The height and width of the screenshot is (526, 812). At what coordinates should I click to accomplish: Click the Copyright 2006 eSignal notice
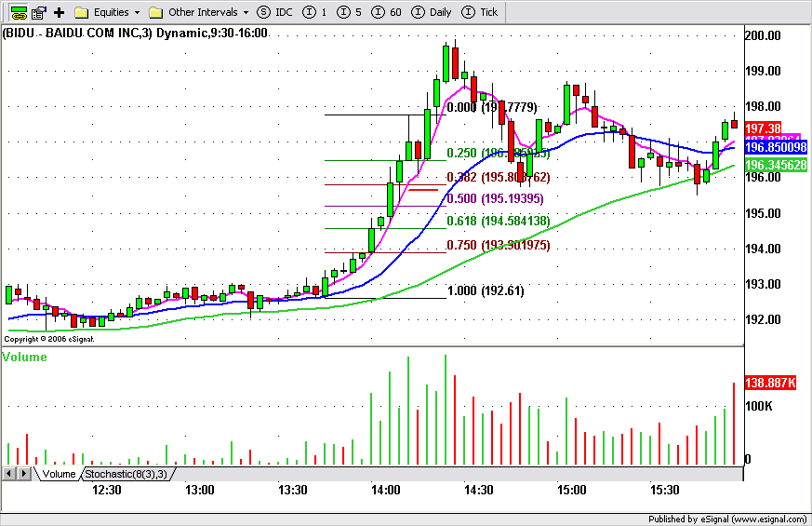pos(49,339)
